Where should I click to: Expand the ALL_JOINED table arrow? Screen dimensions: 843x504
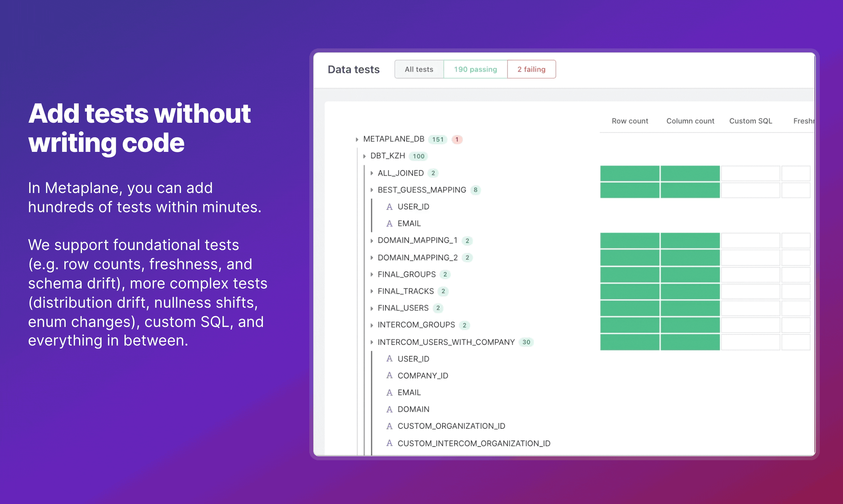(x=372, y=173)
